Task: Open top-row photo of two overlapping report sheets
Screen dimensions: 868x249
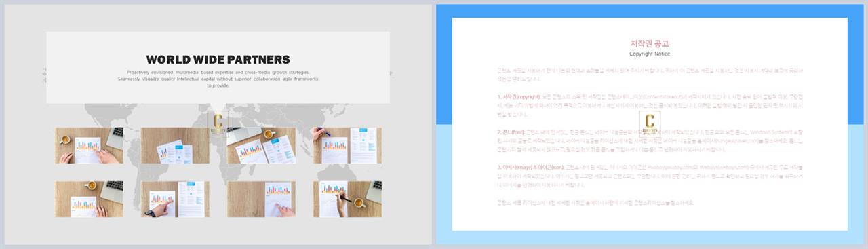Action: [x=175, y=145]
